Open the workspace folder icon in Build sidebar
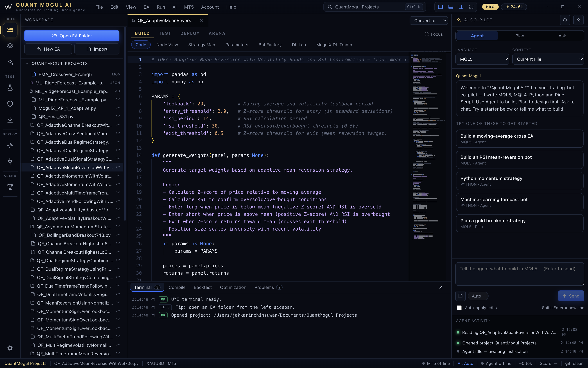The width and height of the screenshot is (588, 368). [10, 30]
